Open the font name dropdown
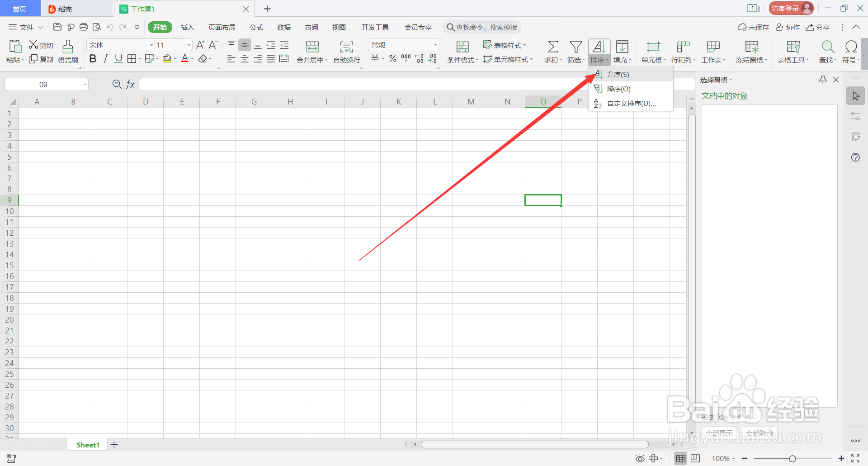Viewport: 868px width, 466px height. point(151,44)
